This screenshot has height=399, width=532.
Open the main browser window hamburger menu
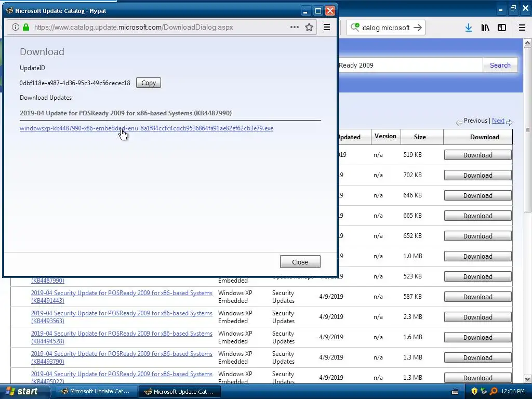[522, 28]
